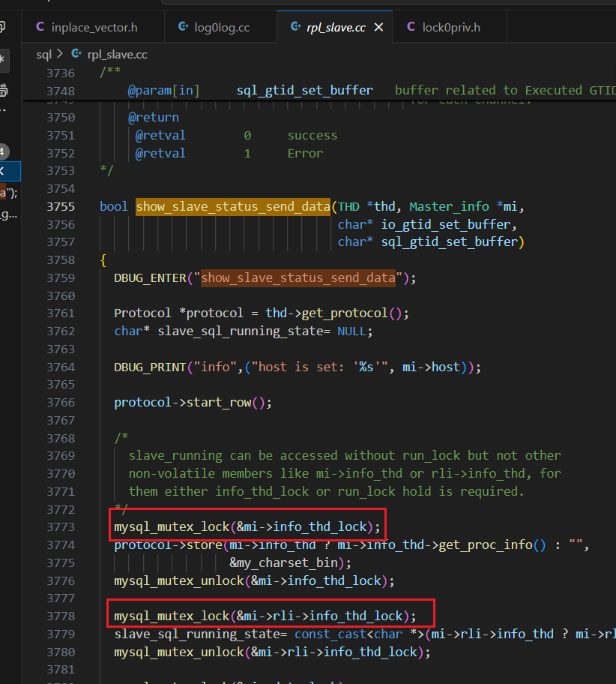Screen dimensions: 616x684
Task: Click the @return doc tag
Action: (x=154, y=117)
